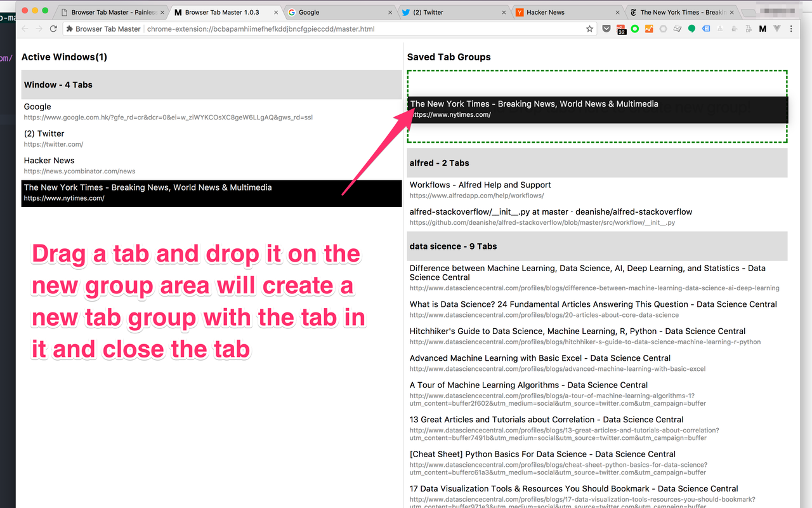Click the grey hexagon extension icon

point(664,29)
